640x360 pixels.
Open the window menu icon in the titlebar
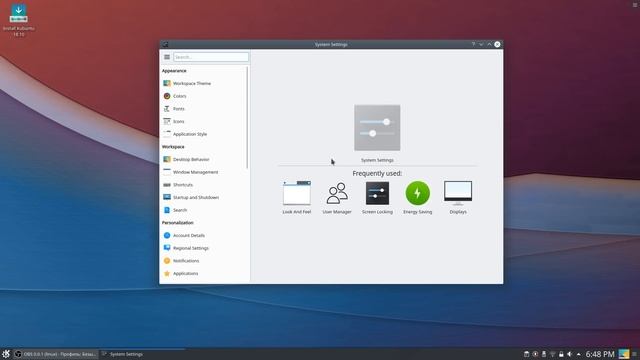pos(165,44)
